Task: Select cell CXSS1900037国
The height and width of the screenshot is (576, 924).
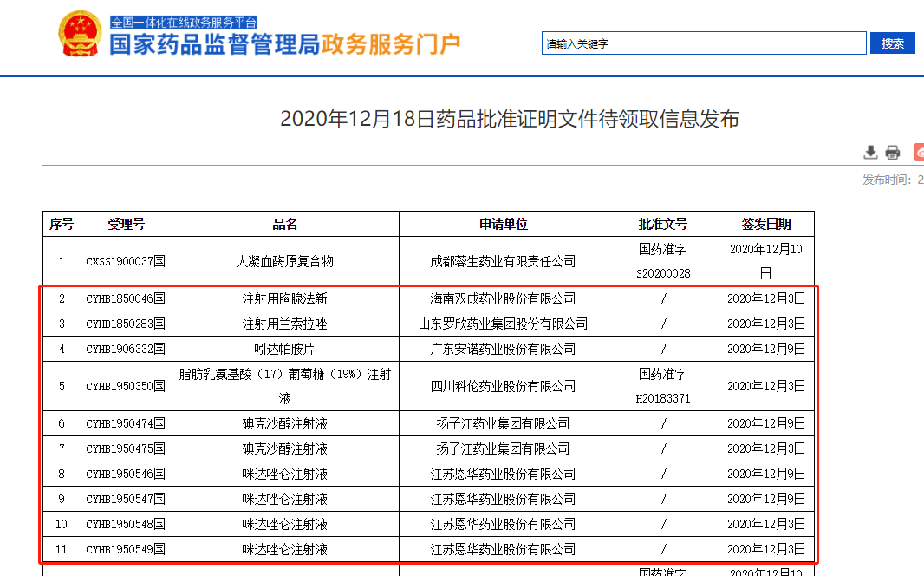Action: (126, 261)
